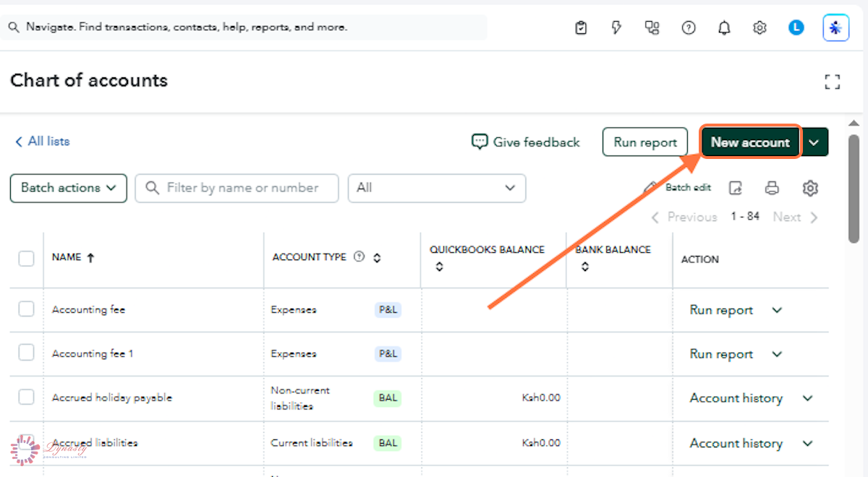Viewport: 868px width, 477px height.
Task: Click the vertical scrollbar thumb
Action: pyautogui.click(x=854, y=188)
